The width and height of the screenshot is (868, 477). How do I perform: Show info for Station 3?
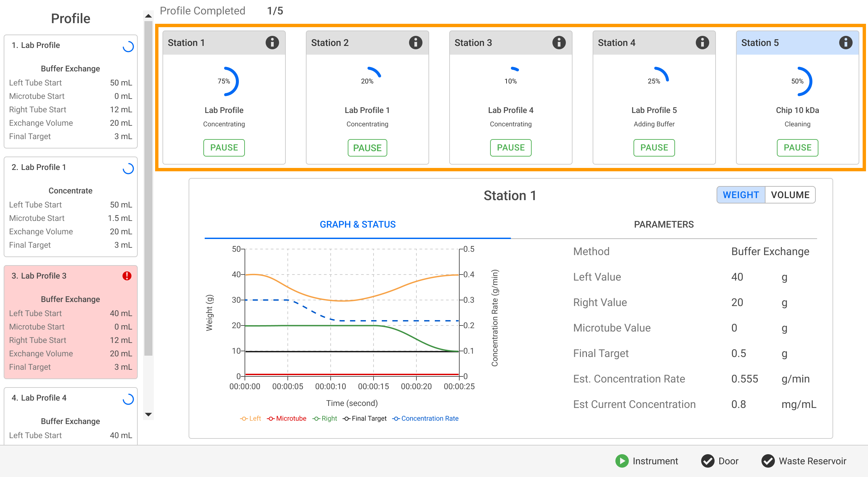559,43
